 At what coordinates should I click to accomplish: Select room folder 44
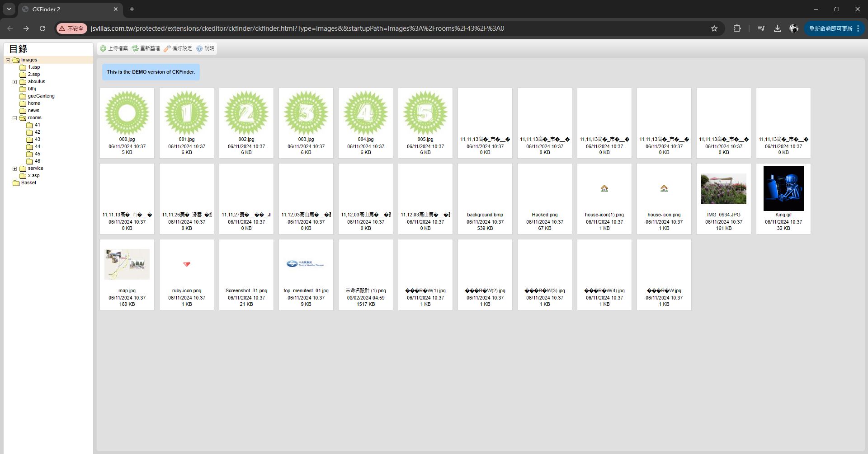pyautogui.click(x=38, y=147)
